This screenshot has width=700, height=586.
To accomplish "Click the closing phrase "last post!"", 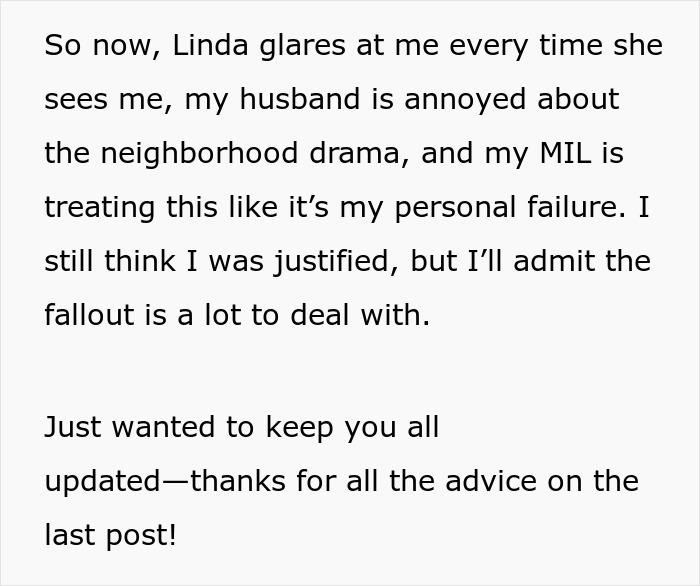I will (x=111, y=535).
